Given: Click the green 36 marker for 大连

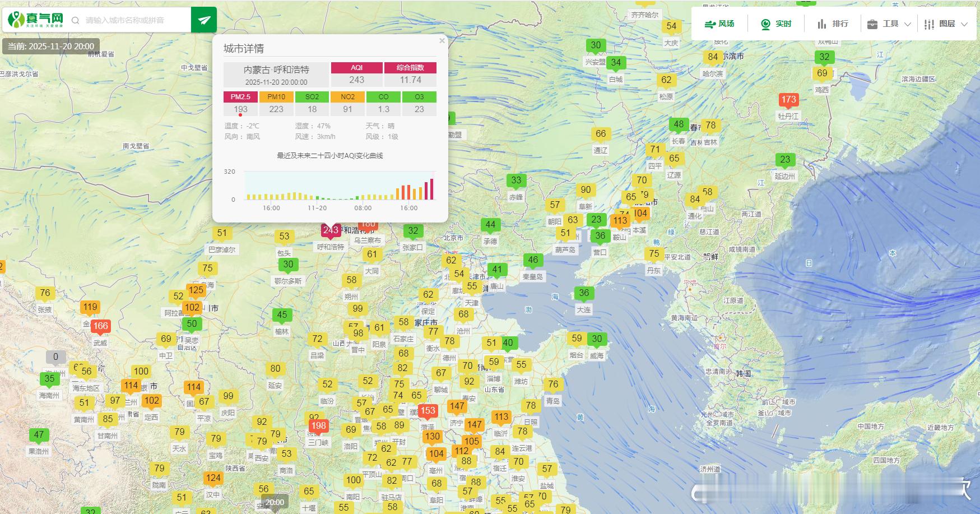Looking at the screenshot, I should (584, 293).
